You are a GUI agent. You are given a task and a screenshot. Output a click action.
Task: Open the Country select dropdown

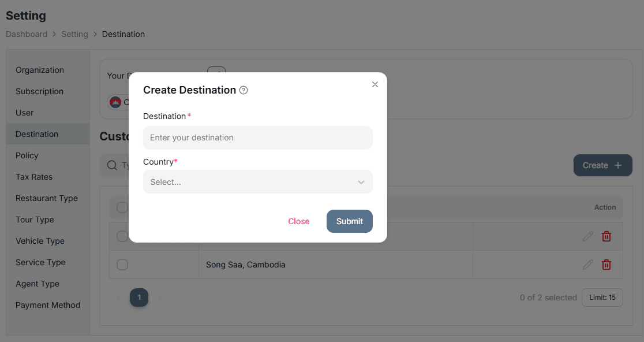point(258,181)
